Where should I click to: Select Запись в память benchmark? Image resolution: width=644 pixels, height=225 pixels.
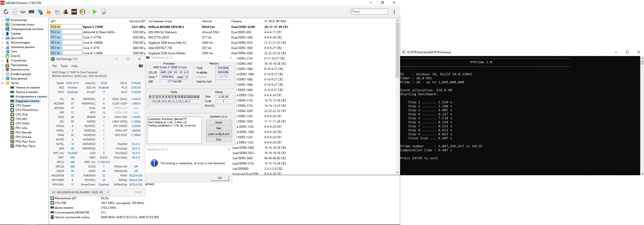[27, 92]
